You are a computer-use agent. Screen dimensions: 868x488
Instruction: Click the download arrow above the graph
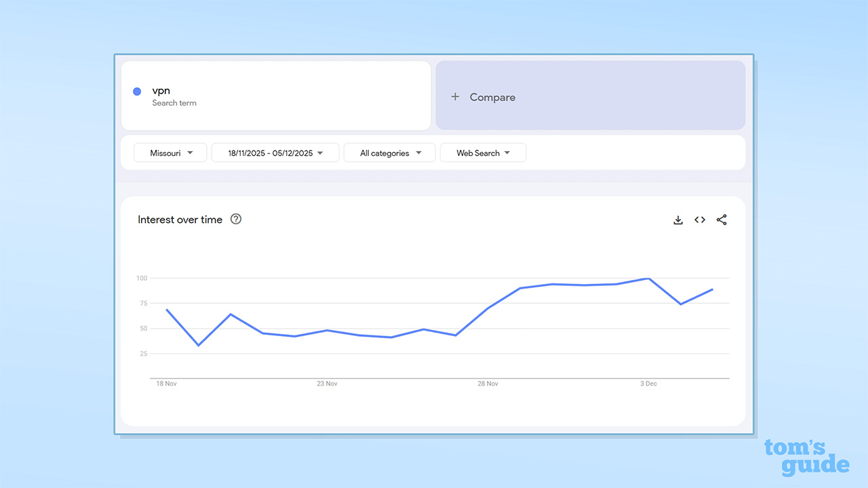678,220
